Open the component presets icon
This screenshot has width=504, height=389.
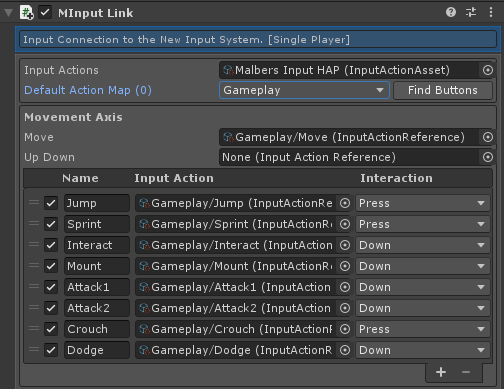click(x=471, y=12)
